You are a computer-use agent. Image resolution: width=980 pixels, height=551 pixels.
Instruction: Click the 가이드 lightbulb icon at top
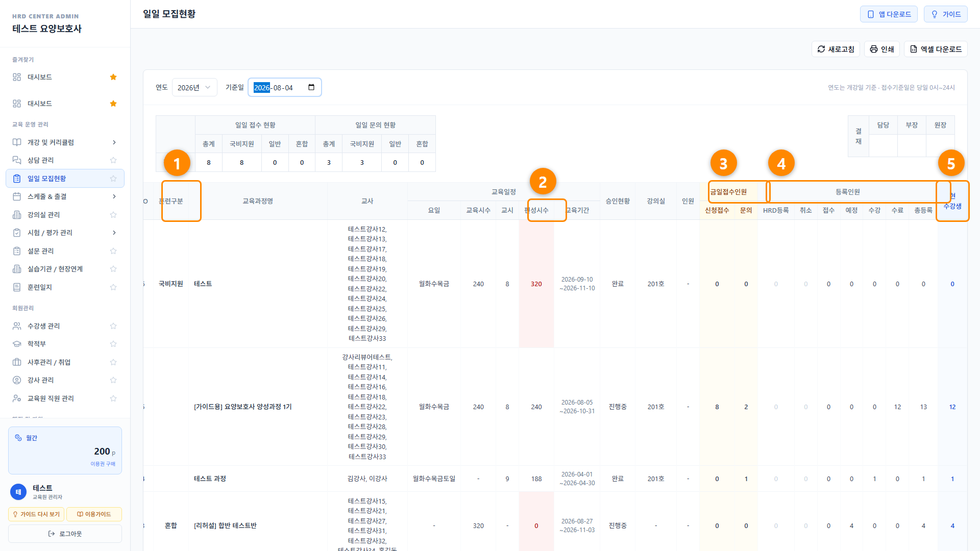coord(934,14)
